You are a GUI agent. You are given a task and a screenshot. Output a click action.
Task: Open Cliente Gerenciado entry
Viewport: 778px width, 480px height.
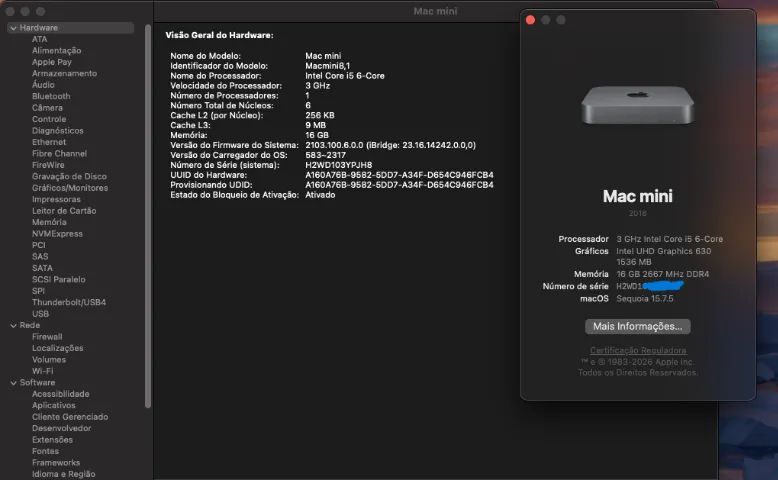[x=70, y=416]
